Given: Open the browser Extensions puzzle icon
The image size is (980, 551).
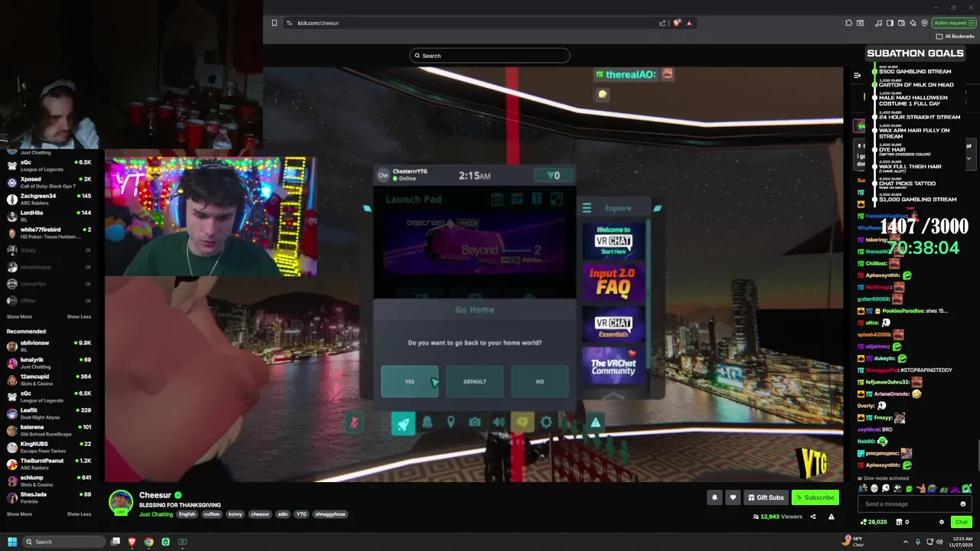Looking at the screenshot, I should pos(848,23).
